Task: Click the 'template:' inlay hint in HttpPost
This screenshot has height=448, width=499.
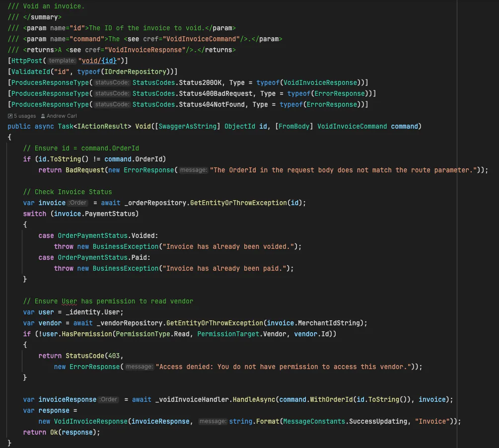Action: [63, 61]
